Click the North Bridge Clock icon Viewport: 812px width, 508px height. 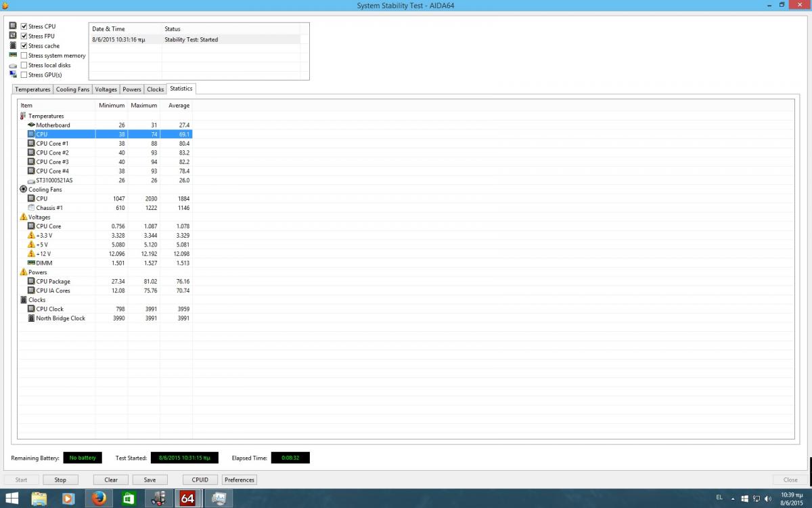[31, 318]
